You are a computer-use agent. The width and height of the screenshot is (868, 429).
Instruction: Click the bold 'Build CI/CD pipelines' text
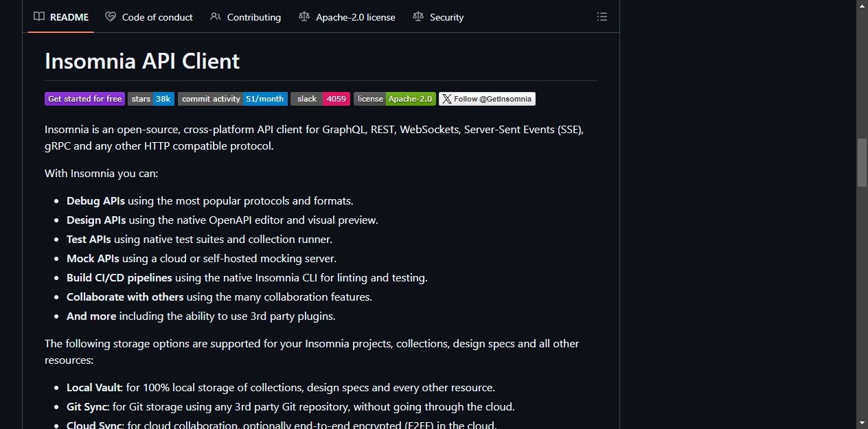point(119,278)
